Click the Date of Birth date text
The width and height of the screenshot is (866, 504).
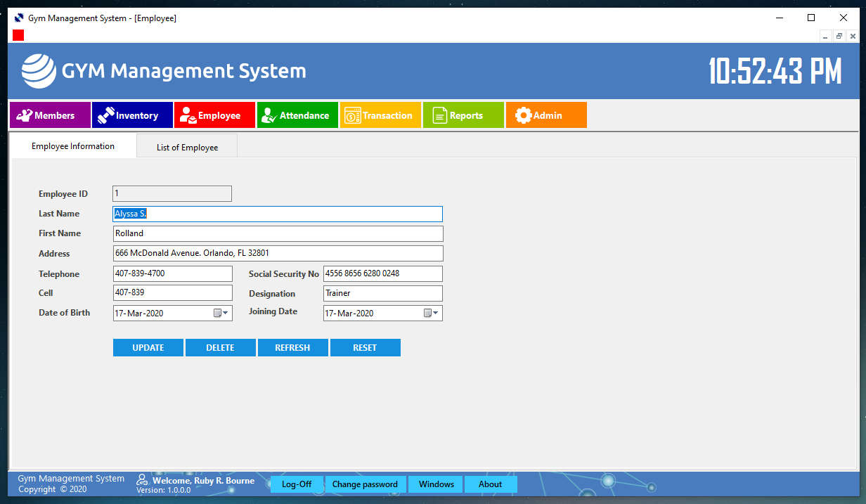click(x=139, y=314)
